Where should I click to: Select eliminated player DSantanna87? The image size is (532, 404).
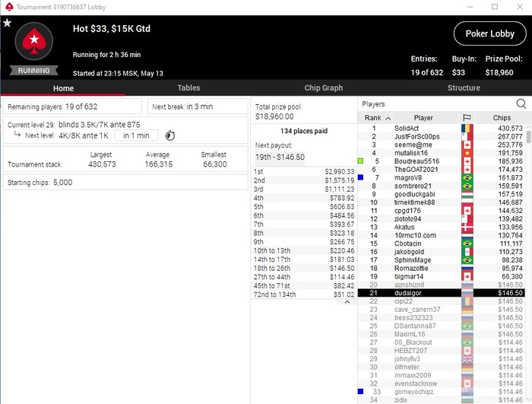pos(441,326)
